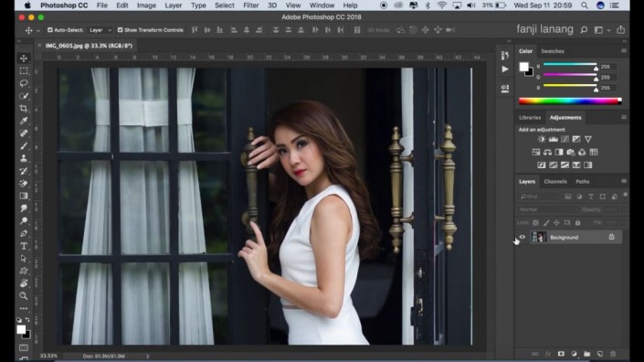Image resolution: width=644 pixels, height=362 pixels.
Task: Add a Levels adjustment layer
Action: tap(554, 139)
